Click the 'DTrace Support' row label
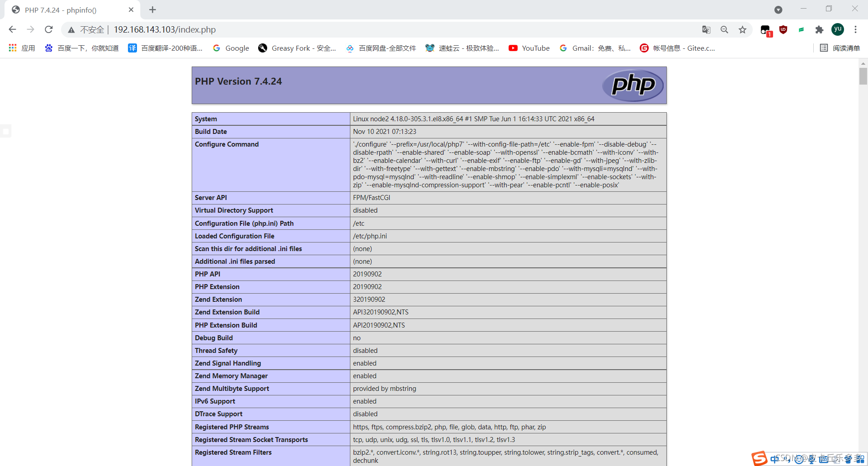This screenshot has width=868, height=466. (218, 414)
